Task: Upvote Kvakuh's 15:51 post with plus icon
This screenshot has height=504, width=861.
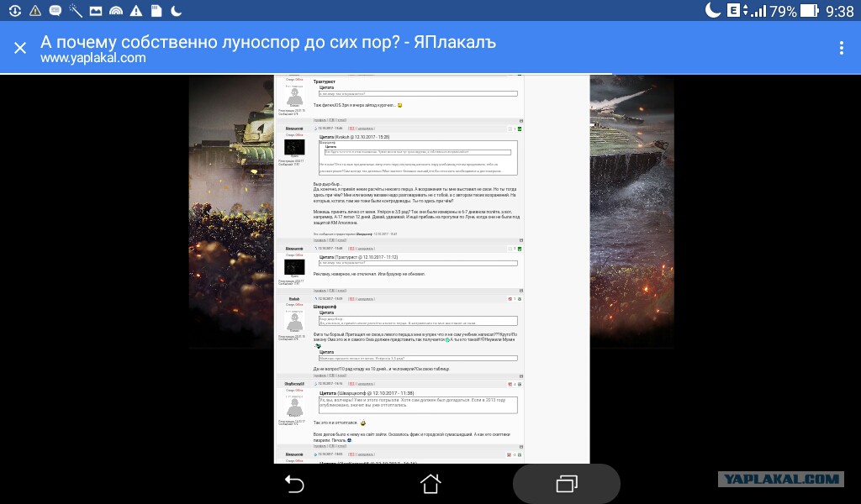Action: [x=520, y=299]
